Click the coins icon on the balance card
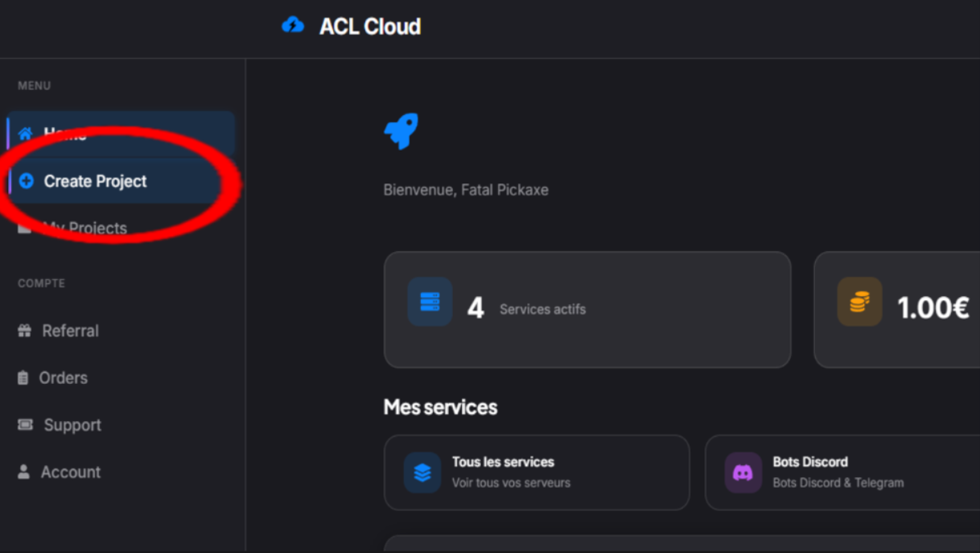This screenshot has height=553, width=980. (859, 301)
